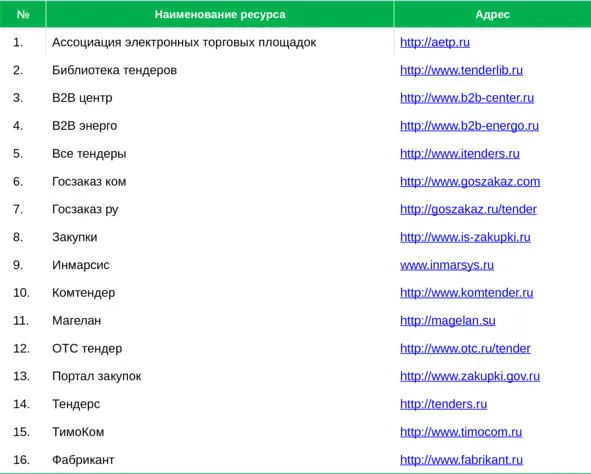Visit the http://www.komtender.ru link
This screenshot has width=591, height=474.
467,293
